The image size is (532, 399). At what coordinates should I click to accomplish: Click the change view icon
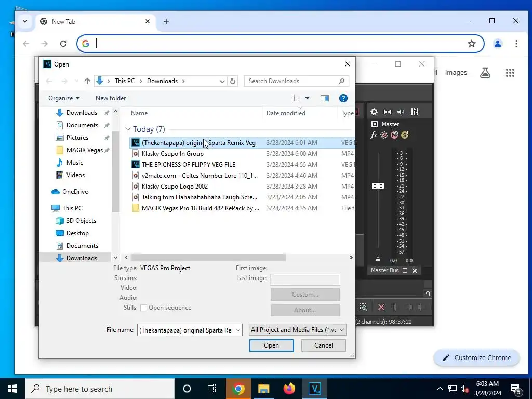tap(296, 98)
